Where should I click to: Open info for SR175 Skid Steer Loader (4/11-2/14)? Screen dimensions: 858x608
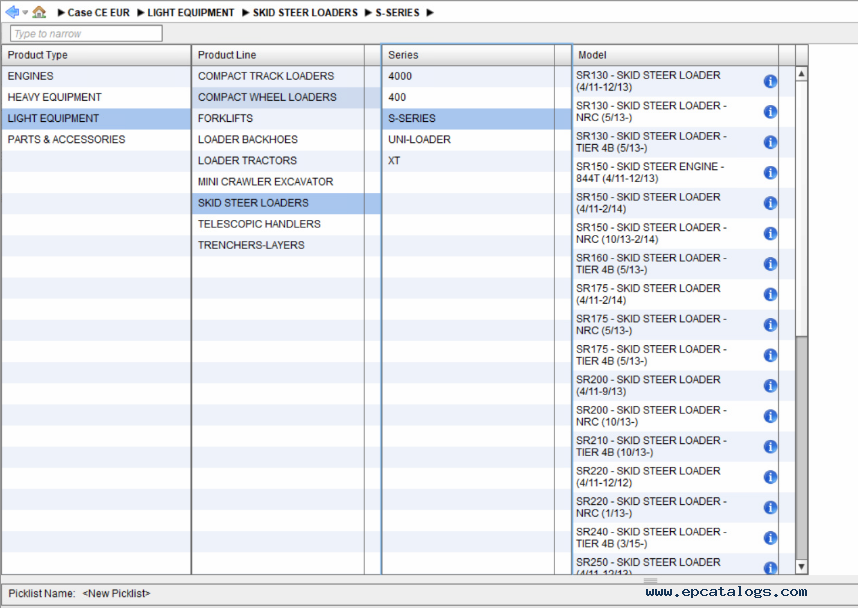click(x=770, y=294)
